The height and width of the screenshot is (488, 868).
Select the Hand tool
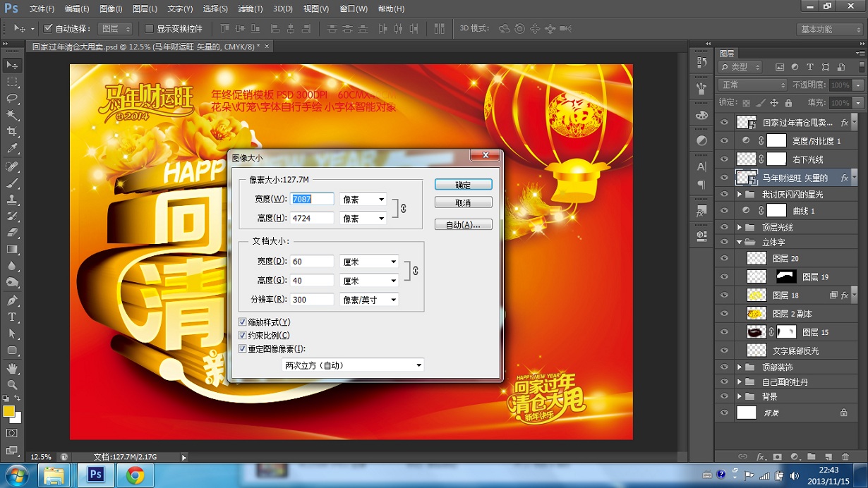point(12,368)
